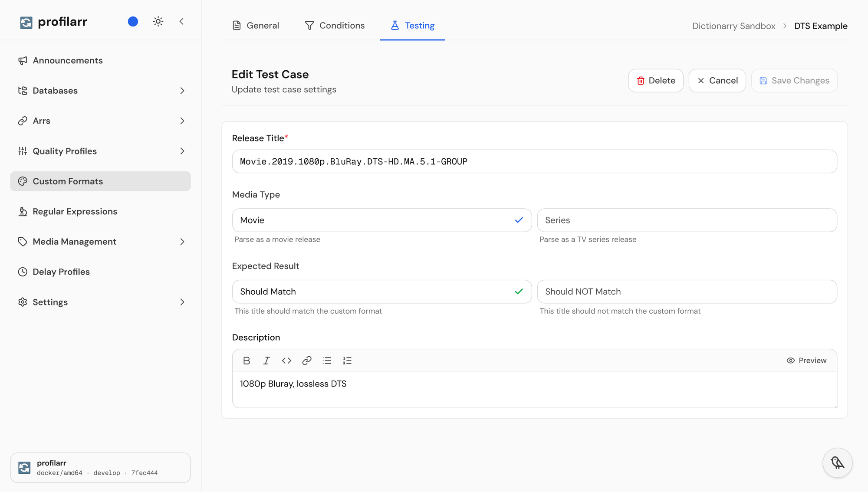Switch to the General tab
This screenshot has height=492, width=868.
tap(256, 26)
